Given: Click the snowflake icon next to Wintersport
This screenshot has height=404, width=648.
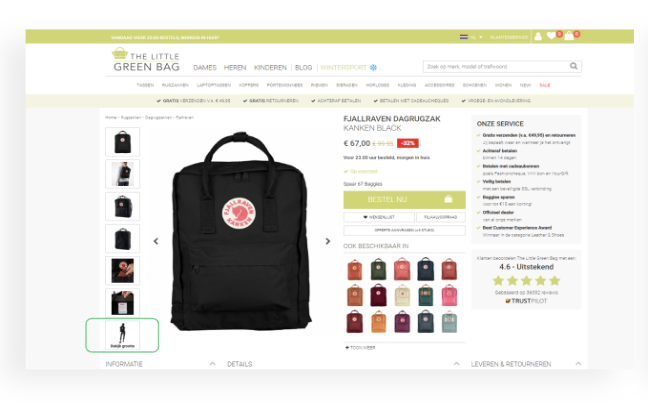Looking at the screenshot, I should (x=373, y=67).
